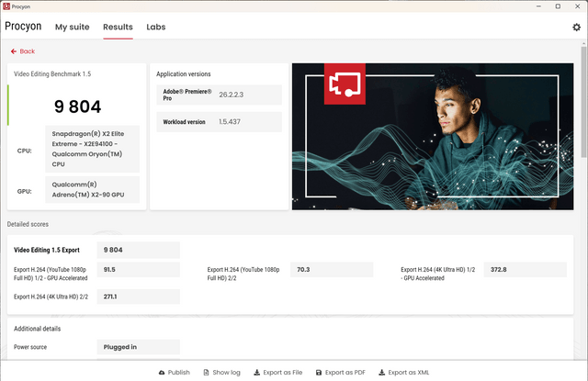Click the benchmark hero image
The width and height of the screenshot is (588, 381).
(433, 137)
